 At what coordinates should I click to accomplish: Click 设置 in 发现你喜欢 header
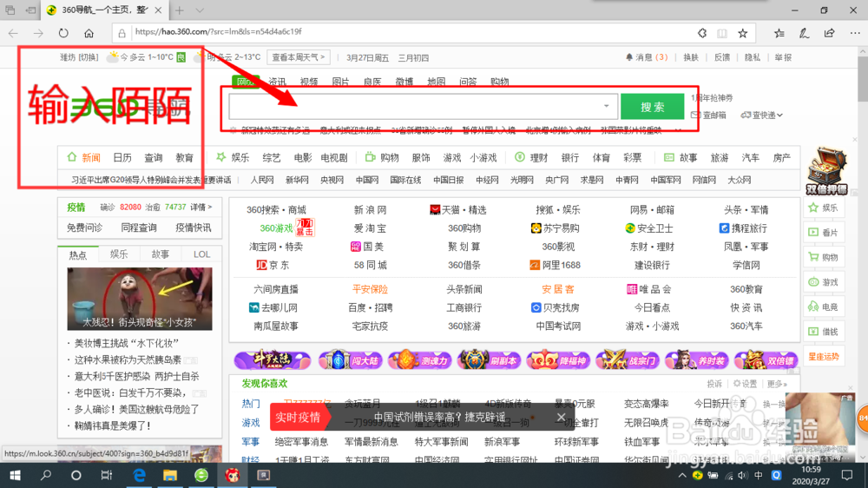click(x=745, y=384)
